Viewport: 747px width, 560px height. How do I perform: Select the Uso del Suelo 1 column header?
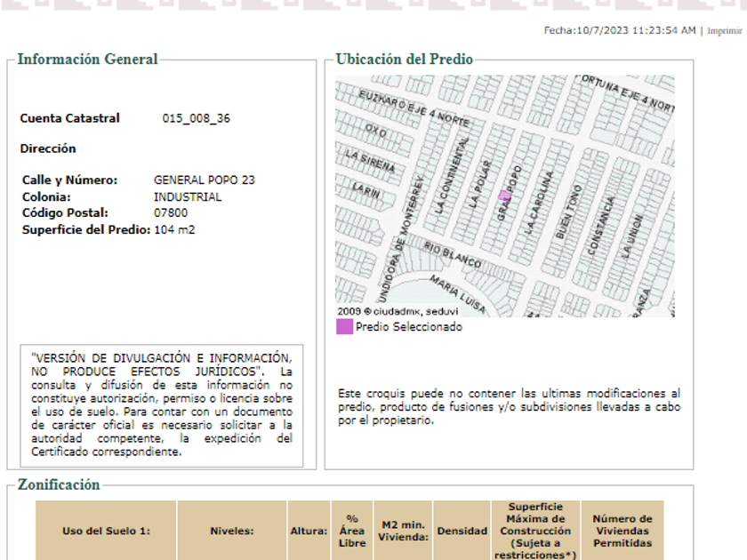point(106,531)
